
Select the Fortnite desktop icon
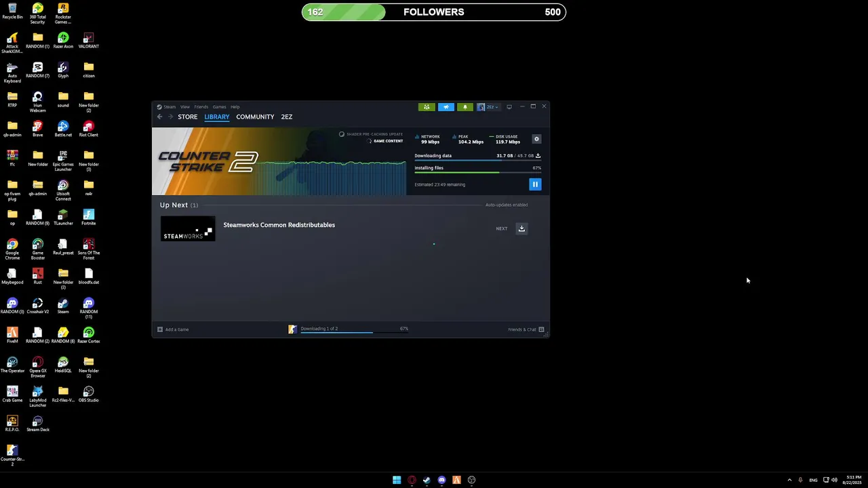click(x=88, y=218)
